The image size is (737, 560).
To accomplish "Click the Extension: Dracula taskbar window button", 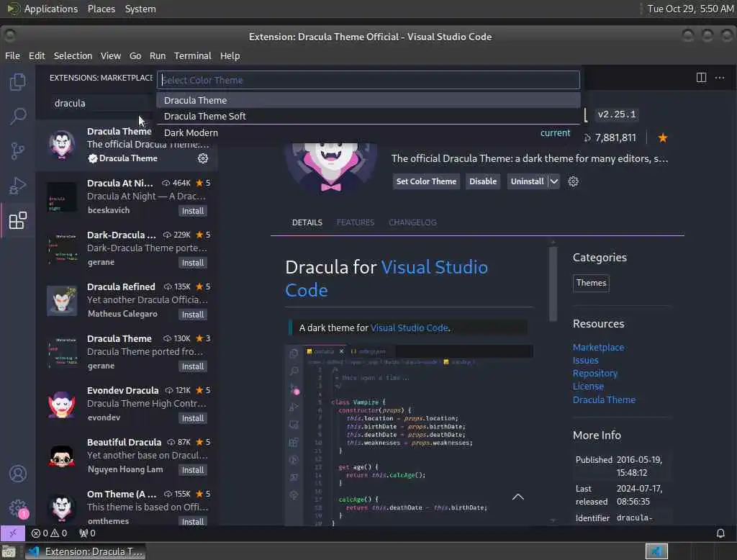I will point(85,551).
